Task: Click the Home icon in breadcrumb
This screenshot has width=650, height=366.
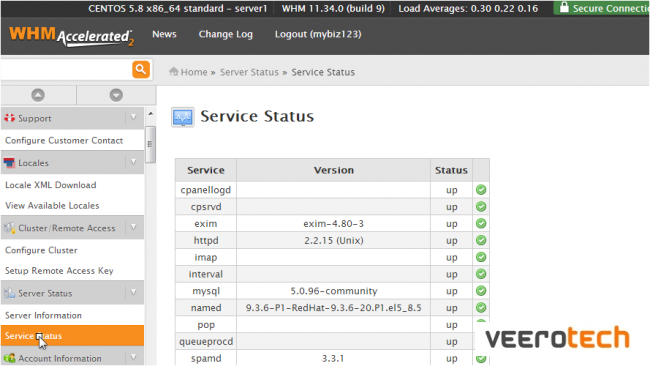Action: click(x=174, y=72)
